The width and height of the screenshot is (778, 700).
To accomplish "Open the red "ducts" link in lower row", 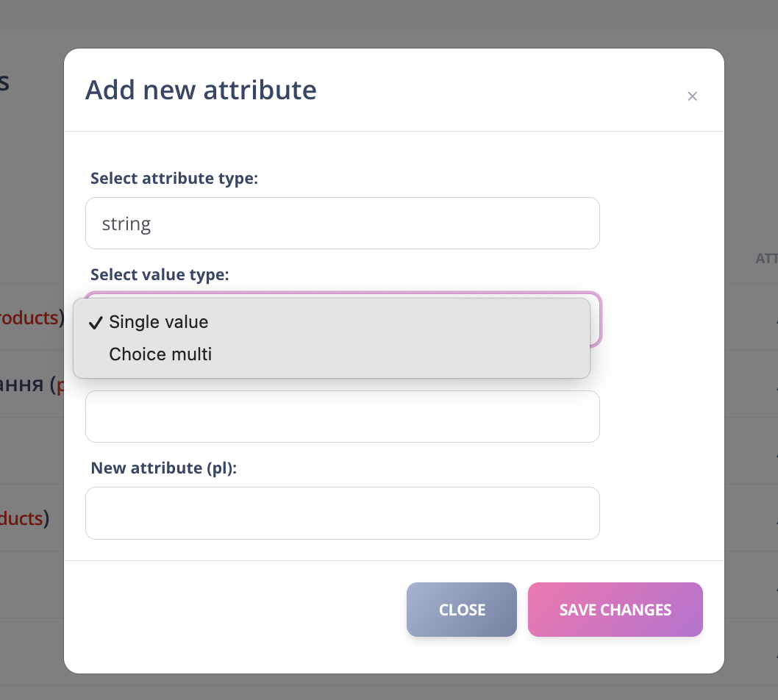I will tap(22, 518).
